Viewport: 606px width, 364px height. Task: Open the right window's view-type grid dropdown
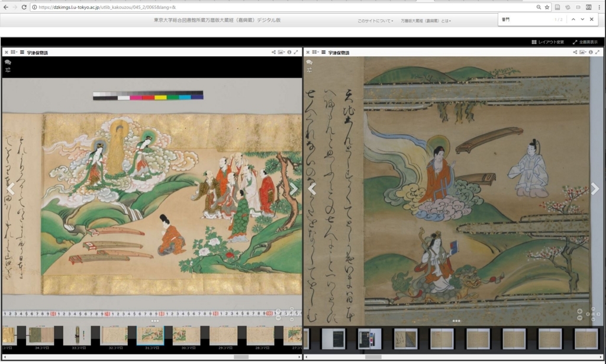315,52
